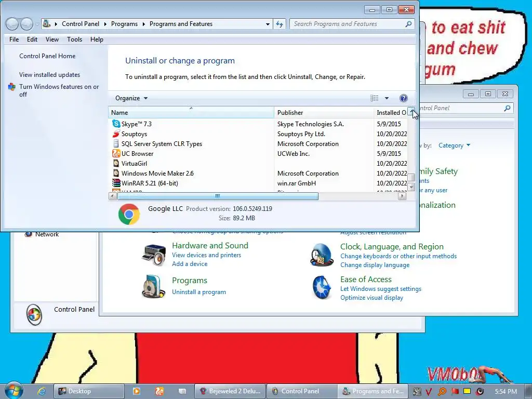Click the UC Browser taskbar icon
The width and height of the screenshot is (532, 399).
click(159, 391)
